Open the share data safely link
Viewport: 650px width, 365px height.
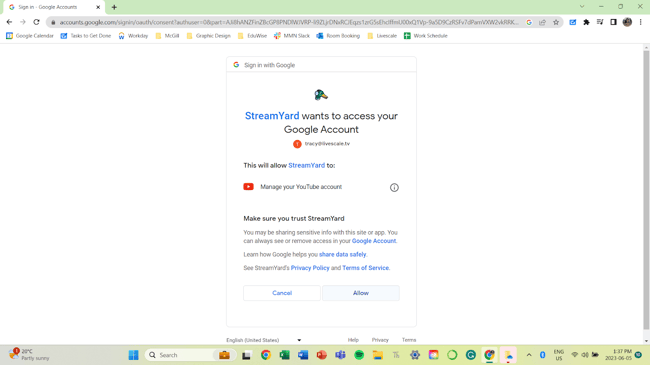tap(342, 254)
